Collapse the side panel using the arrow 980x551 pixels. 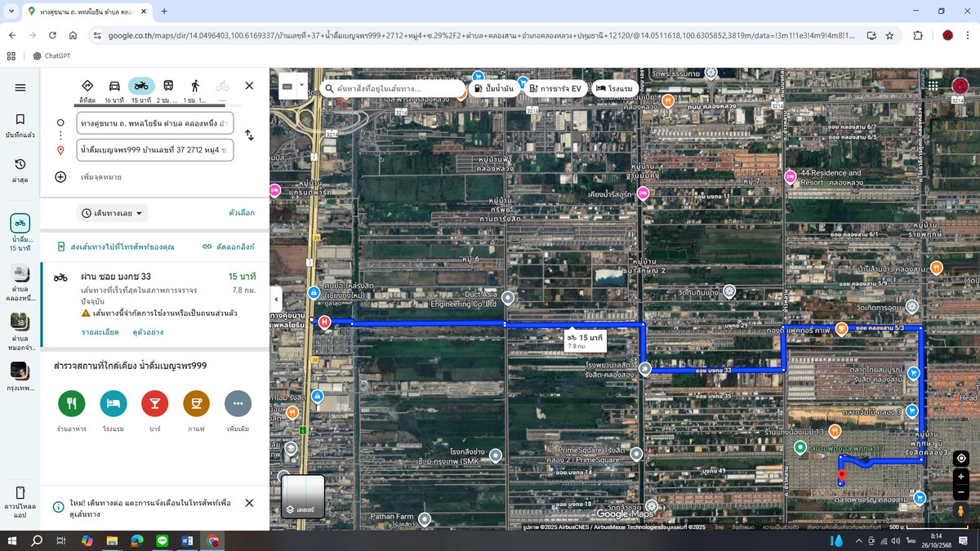pyautogui.click(x=276, y=300)
